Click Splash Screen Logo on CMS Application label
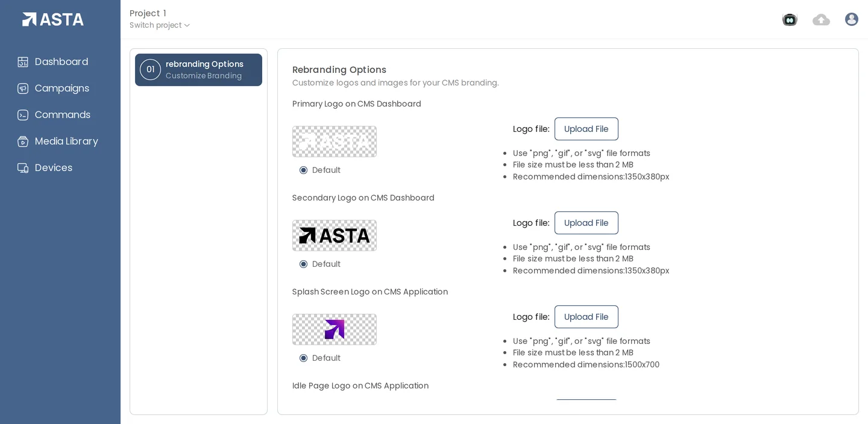The image size is (868, 424). (x=370, y=292)
